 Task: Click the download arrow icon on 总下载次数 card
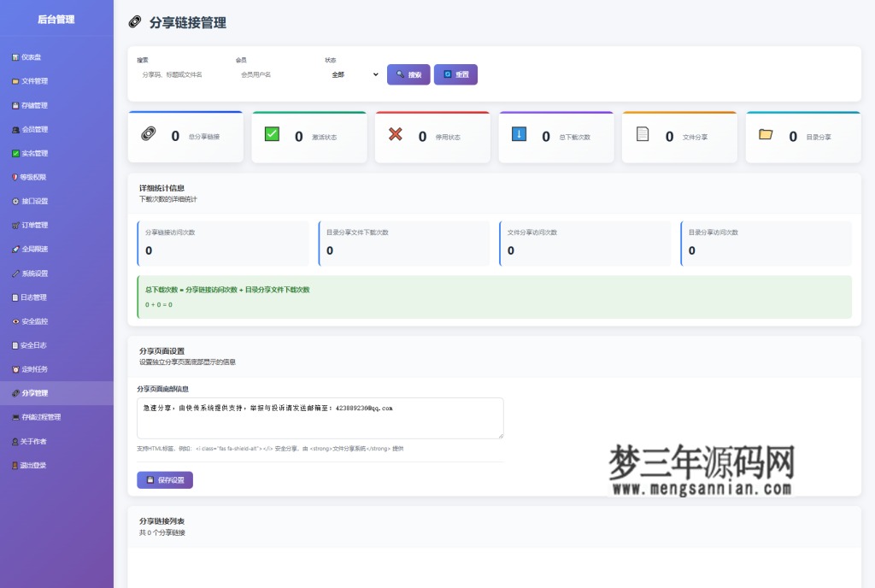point(520,135)
